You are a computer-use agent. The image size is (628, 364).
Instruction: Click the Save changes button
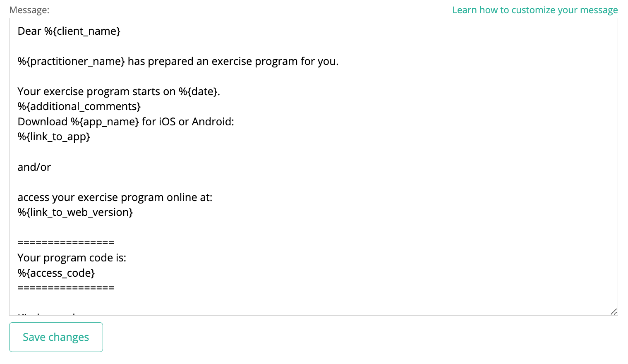point(56,337)
